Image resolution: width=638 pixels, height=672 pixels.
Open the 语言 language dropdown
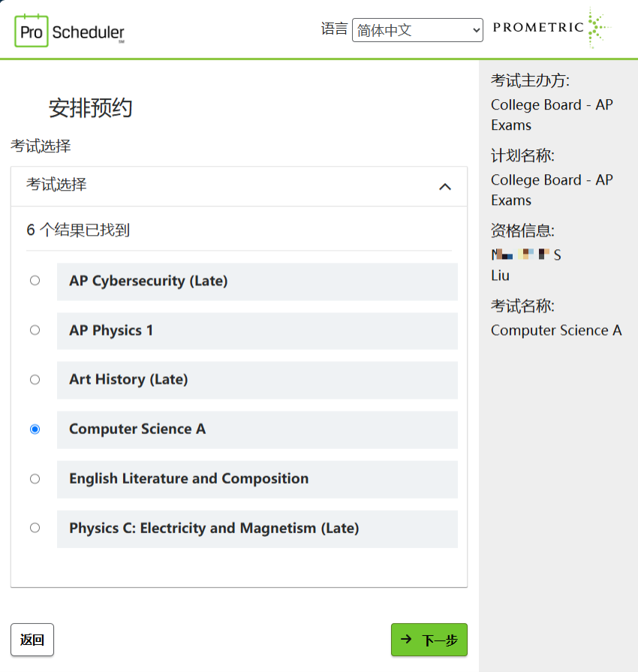point(417,30)
